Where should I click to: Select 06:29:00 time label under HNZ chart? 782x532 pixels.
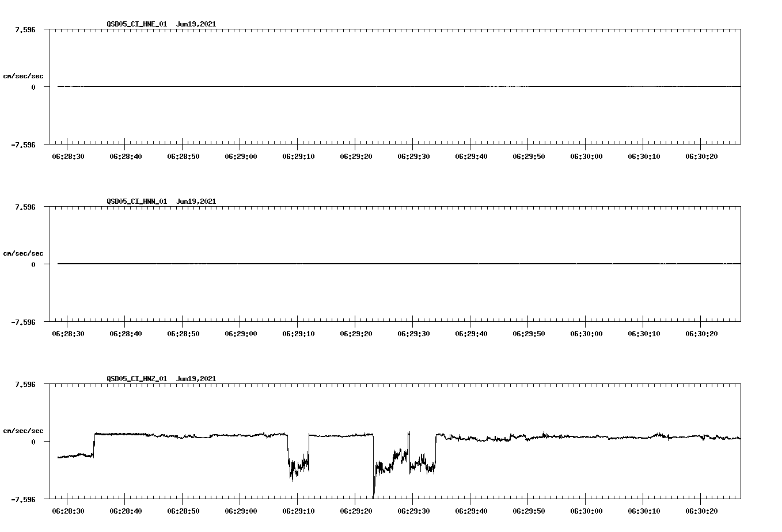coord(241,511)
